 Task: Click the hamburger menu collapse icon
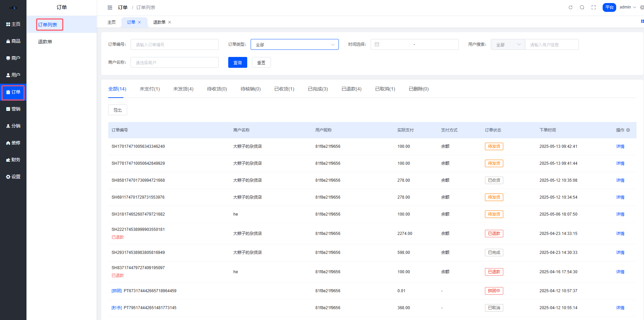(x=110, y=7)
